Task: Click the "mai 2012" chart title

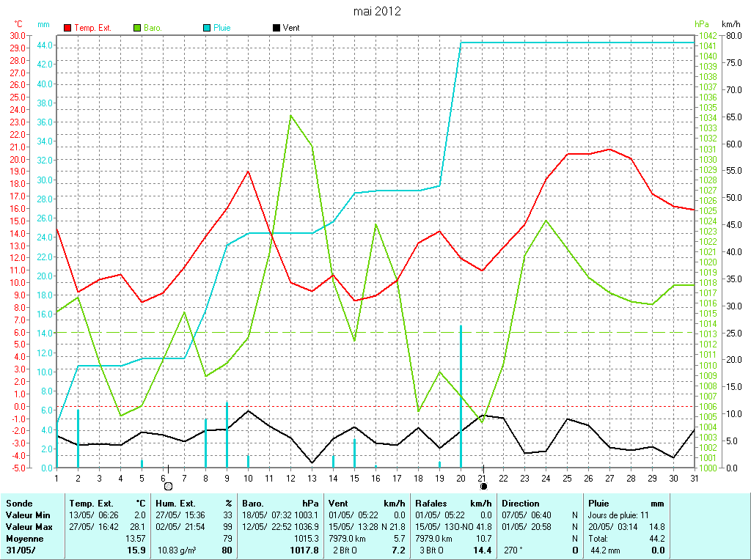Action: pos(377,11)
